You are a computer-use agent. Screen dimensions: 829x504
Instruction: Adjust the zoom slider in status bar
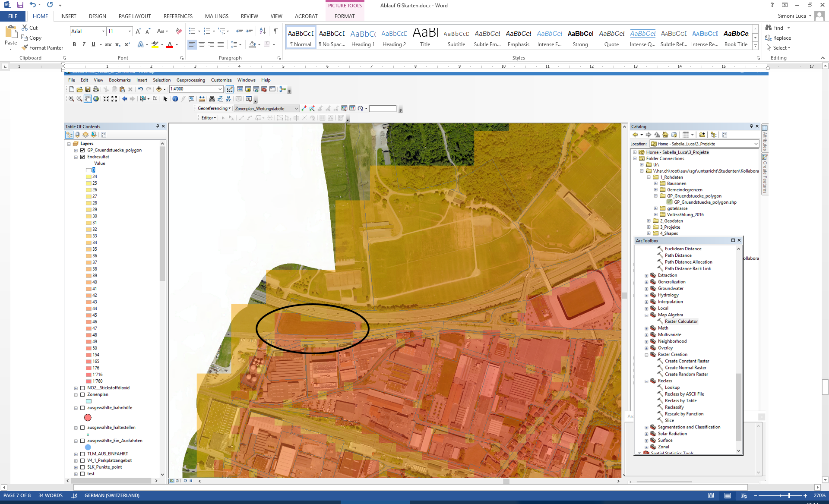tap(789, 496)
